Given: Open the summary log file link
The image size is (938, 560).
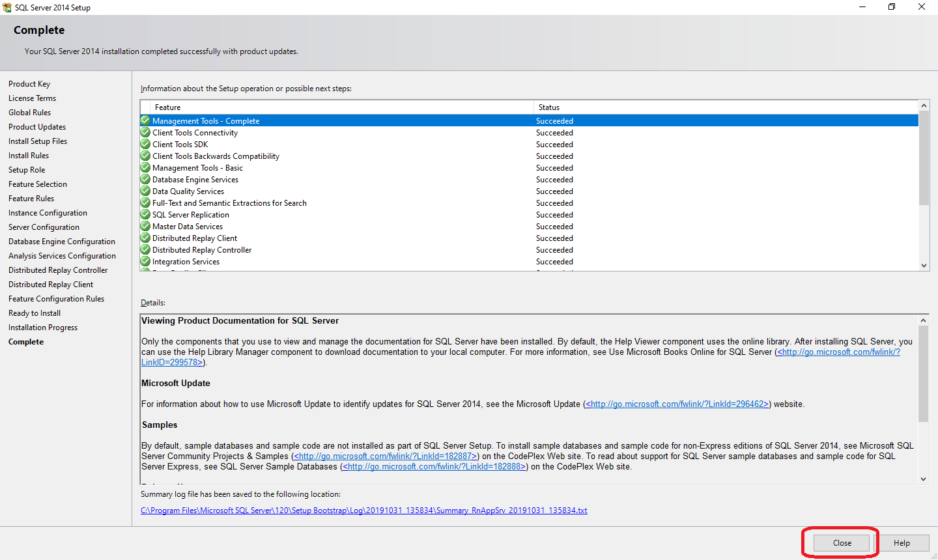Looking at the screenshot, I should [x=364, y=511].
